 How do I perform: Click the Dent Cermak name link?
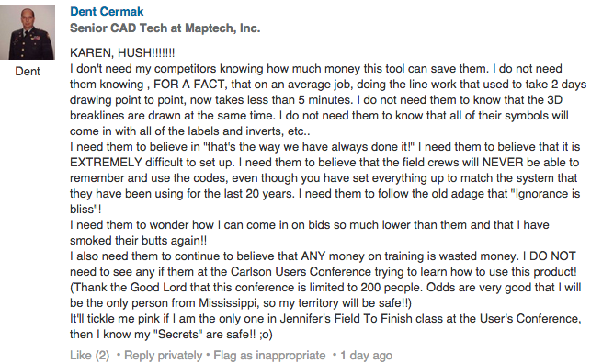pyautogui.click(x=107, y=11)
